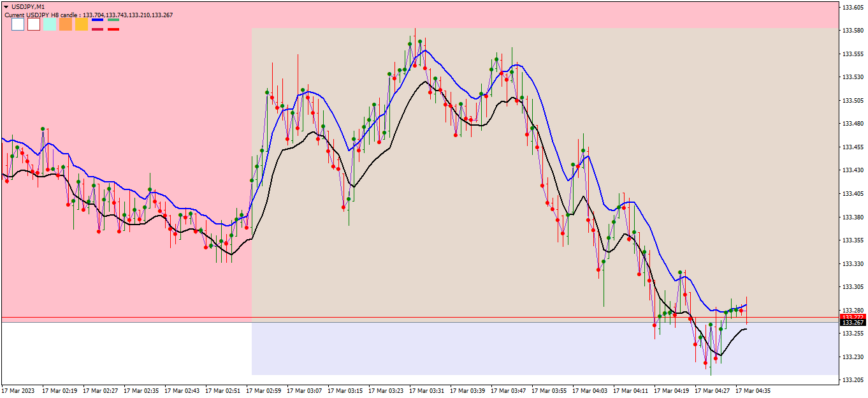Click the blue line legend marker

[x=98, y=20]
